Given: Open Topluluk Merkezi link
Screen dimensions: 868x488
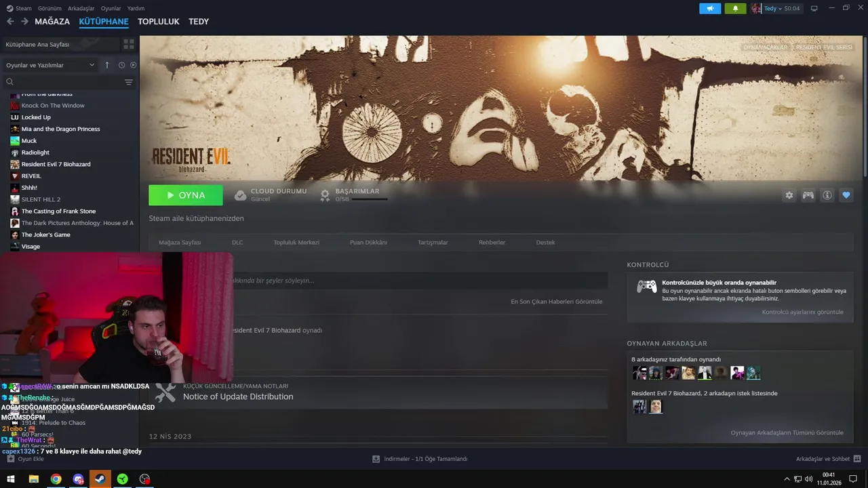Looking at the screenshot, I should click(x=296, y=243).
